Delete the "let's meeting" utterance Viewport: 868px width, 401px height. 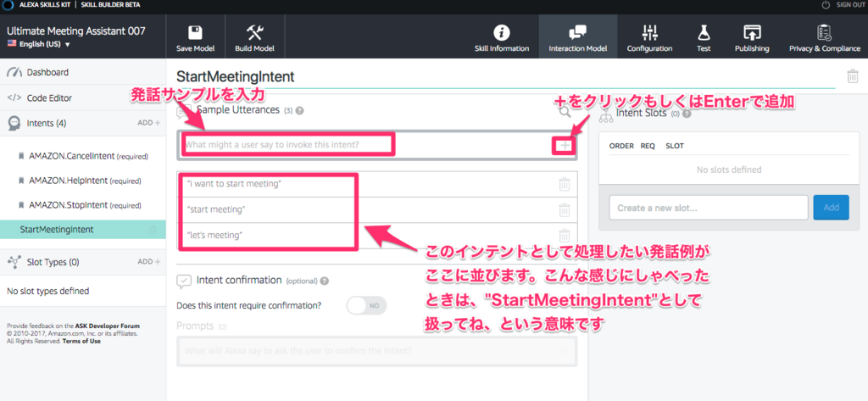click(564, 235)
